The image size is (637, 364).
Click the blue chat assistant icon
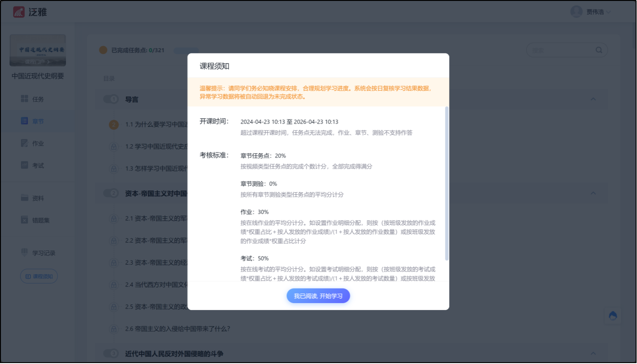tap(613, 316)
